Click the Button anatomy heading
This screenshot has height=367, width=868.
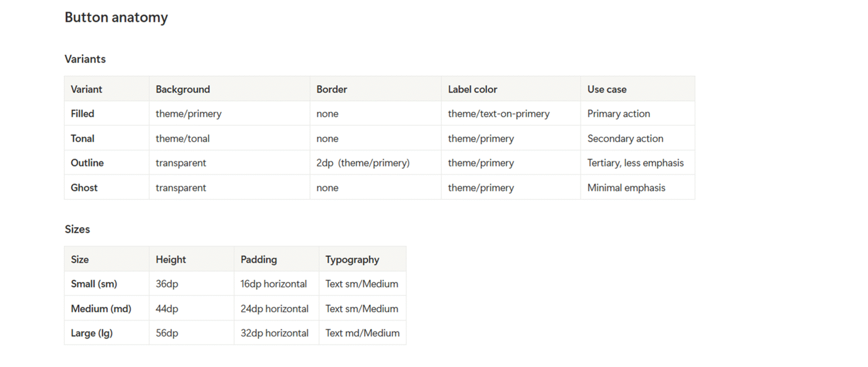point(116,18)
